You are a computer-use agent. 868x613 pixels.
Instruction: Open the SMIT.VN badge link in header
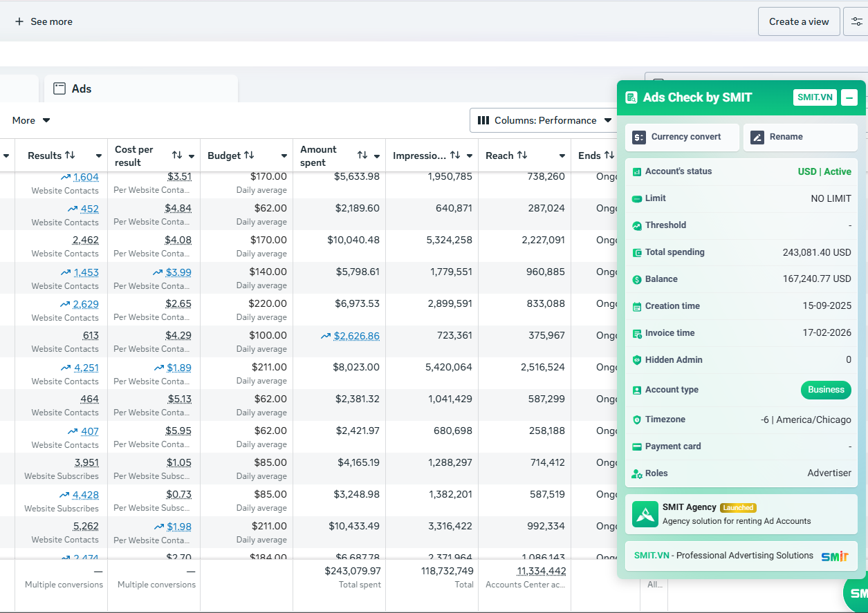(815, 97)
